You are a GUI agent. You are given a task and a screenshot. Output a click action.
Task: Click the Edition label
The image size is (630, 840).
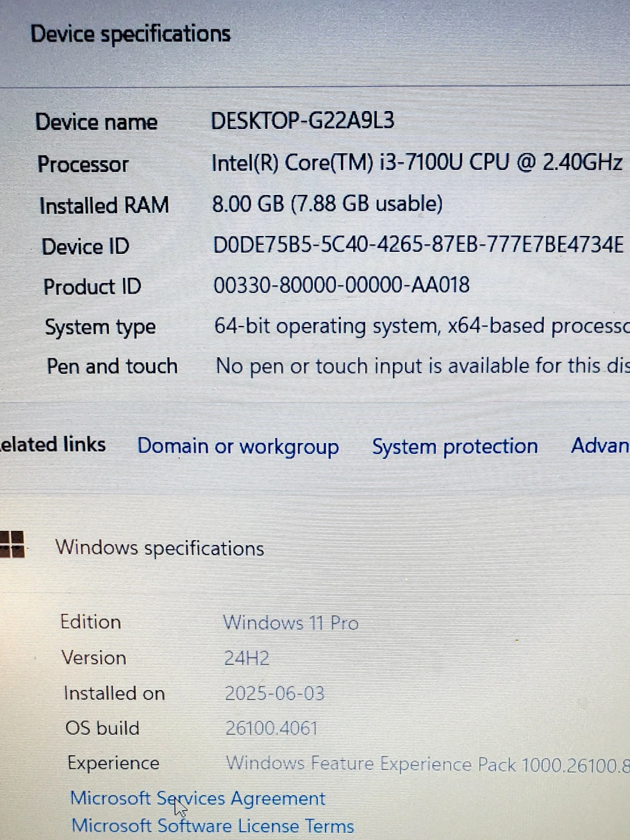[x=90, y=622]
